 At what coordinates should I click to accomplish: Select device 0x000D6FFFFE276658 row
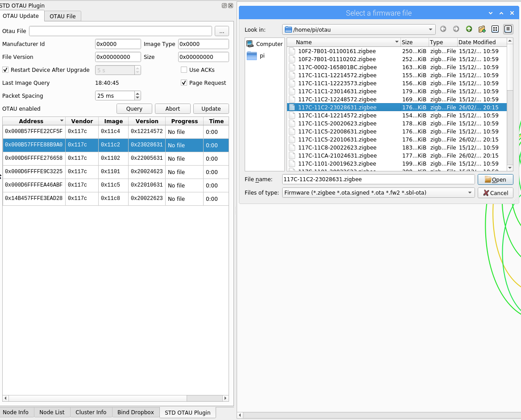116,159
